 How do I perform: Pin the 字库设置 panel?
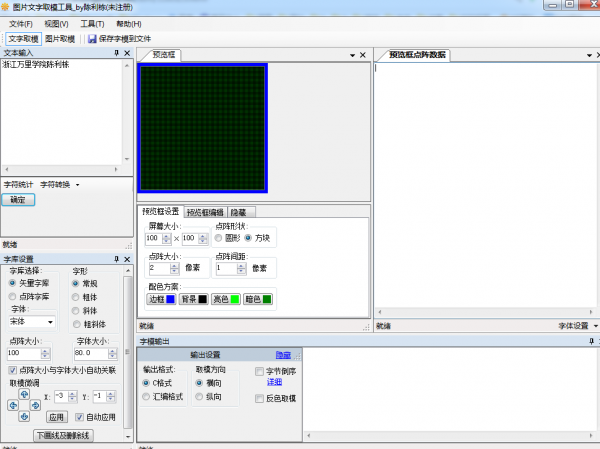(x=117, y=259)
